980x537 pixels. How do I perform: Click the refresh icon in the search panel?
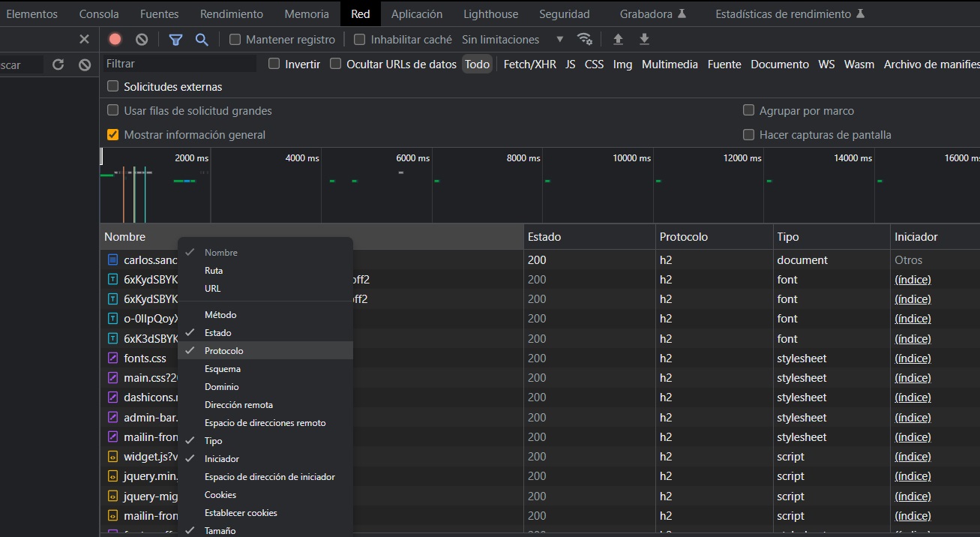click(58, 65)
